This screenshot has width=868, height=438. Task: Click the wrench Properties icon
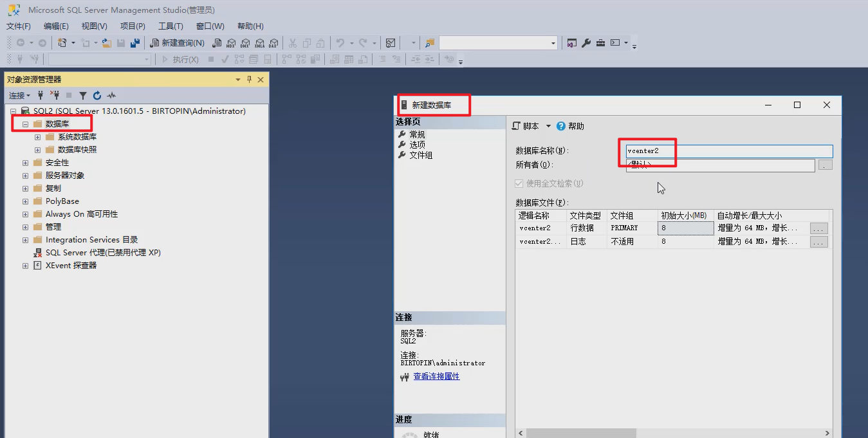(x=586, y=43)
